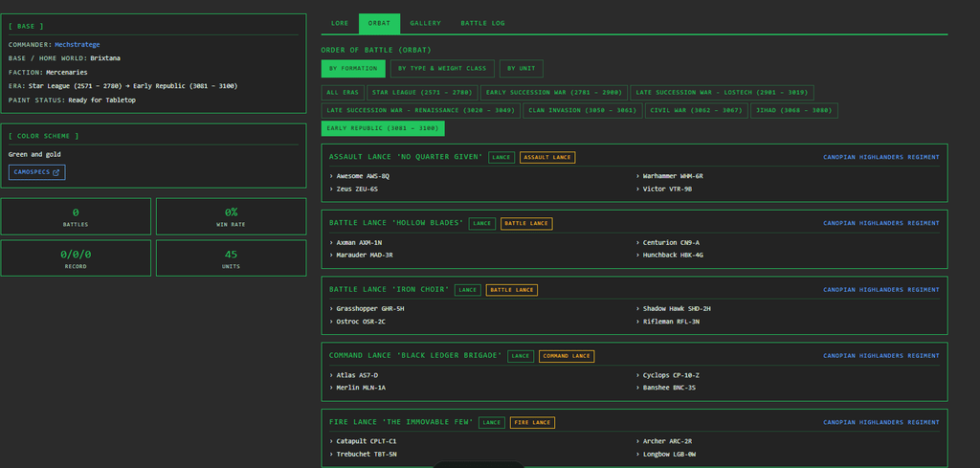The image size is (980, 468).
Task: Select unit Centurion CN9-A
Action: click(671, 242)
